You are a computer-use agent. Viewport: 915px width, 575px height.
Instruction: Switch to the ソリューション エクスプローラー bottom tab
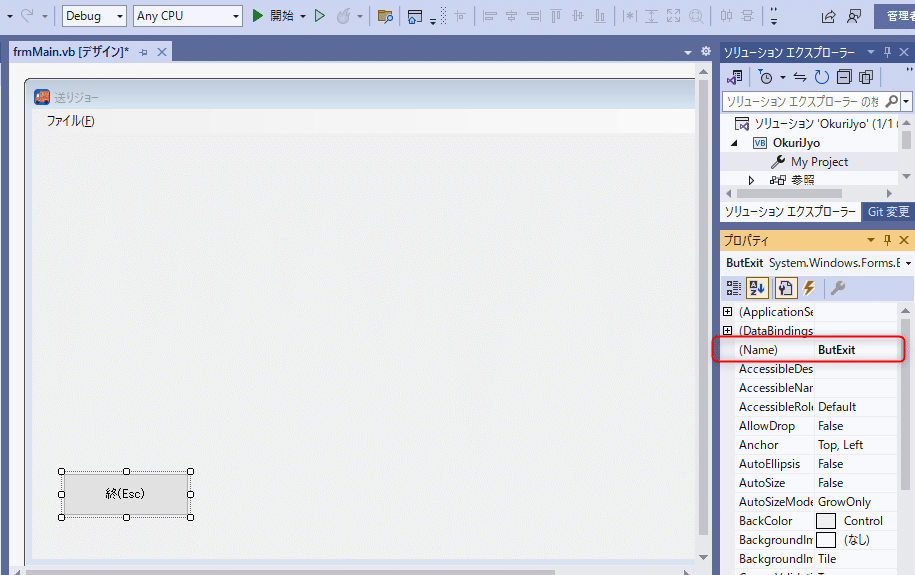tap(790, 211)
